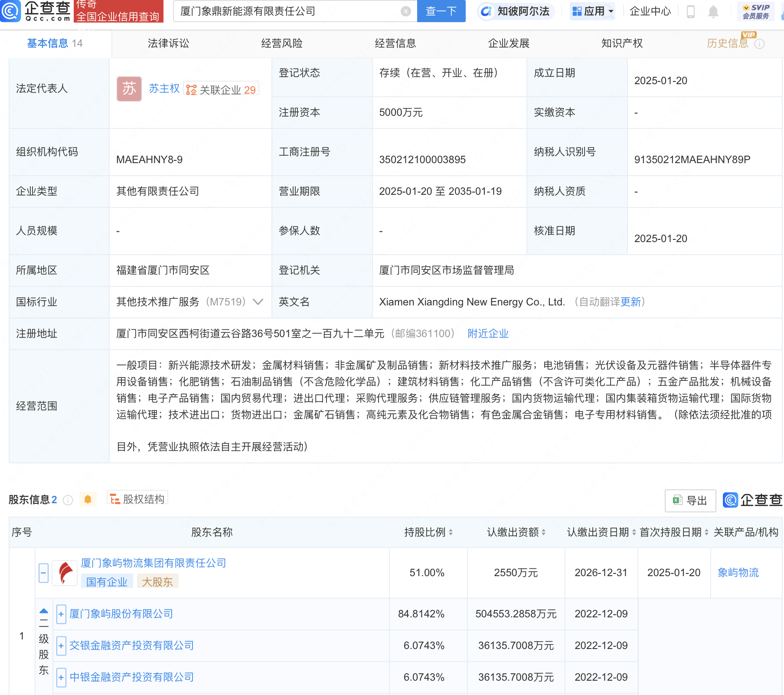784x695 pixels.
Task: Click 更新 for the auto-translated English name
Action: 630,302
